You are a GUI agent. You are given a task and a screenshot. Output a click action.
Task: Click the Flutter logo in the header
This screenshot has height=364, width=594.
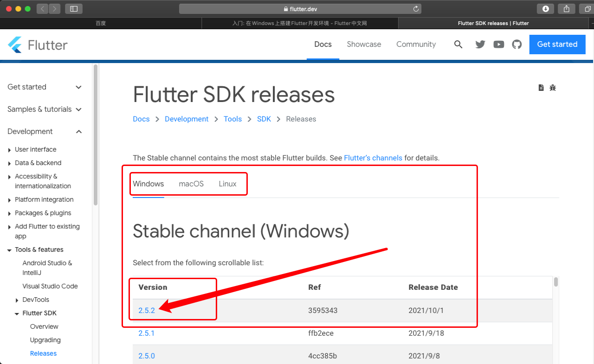click(x=38, y=45)
